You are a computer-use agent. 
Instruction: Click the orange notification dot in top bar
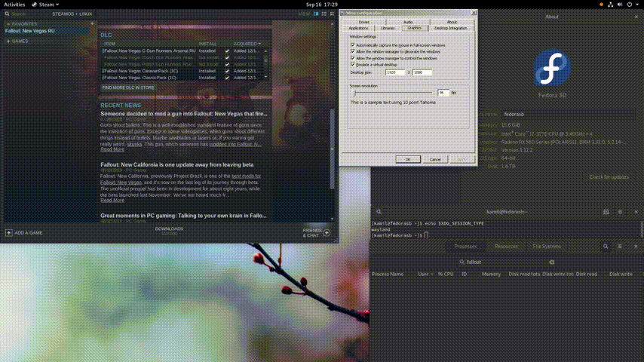(601, 5)
